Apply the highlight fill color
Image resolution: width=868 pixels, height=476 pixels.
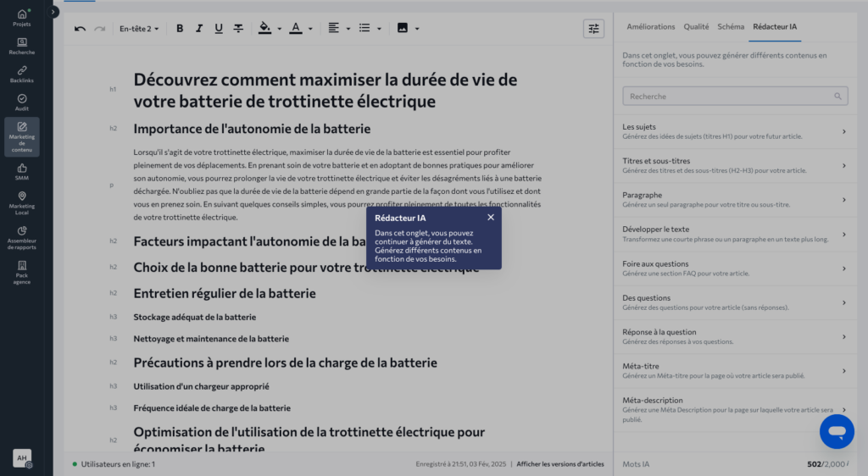pyautogui.click(x=264, y=29)
